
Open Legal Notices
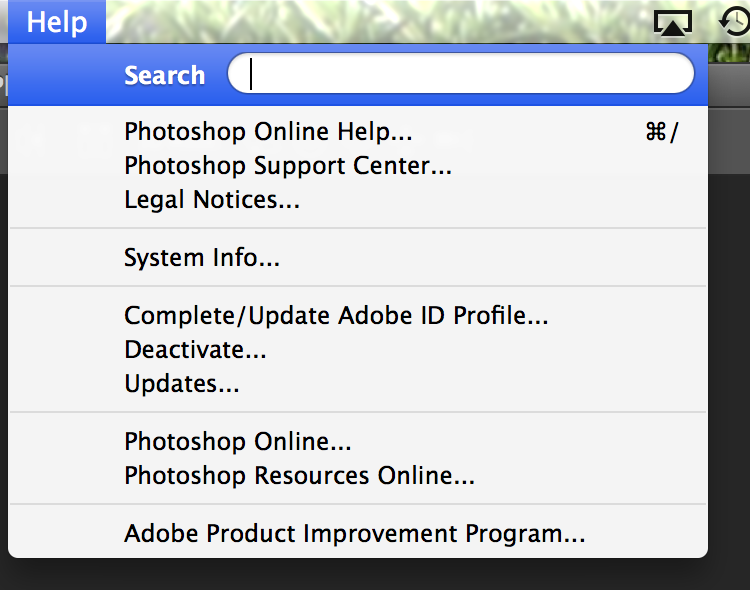[x=212, y=200]
